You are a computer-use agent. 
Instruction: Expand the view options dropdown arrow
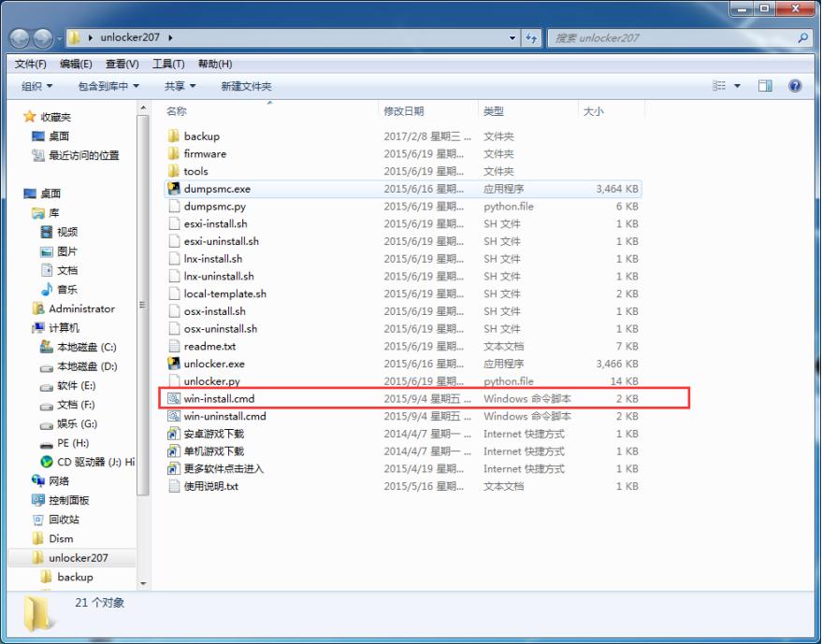[737, 86]
